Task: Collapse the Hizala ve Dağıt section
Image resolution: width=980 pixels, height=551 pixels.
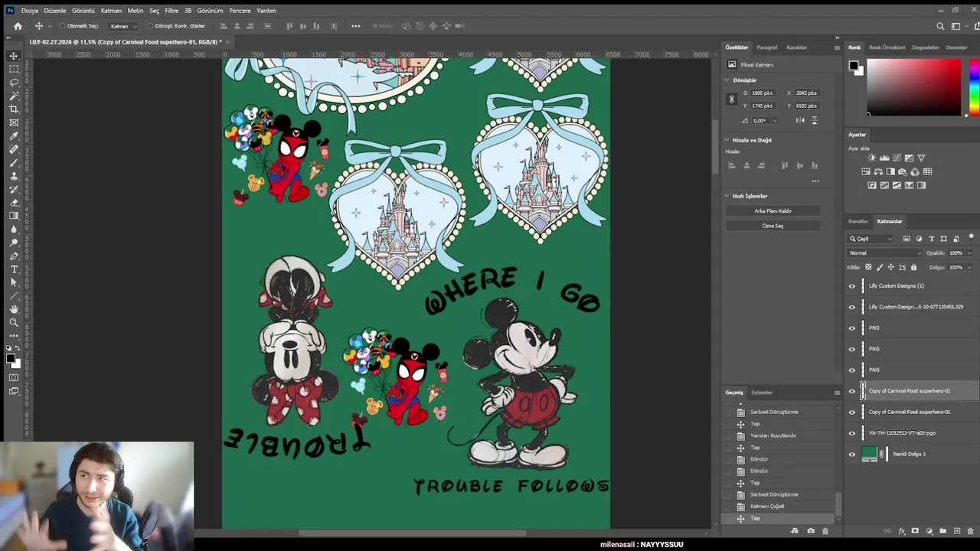Action: 727,140
